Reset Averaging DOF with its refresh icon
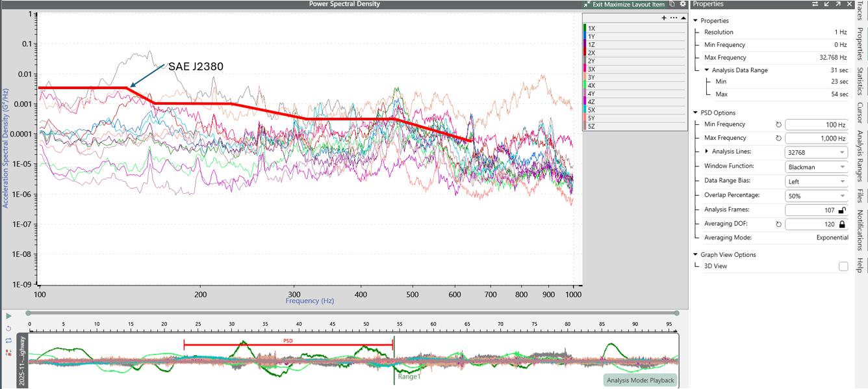The height and width of the screenshot is (389, 868). [x=778, y=224]
